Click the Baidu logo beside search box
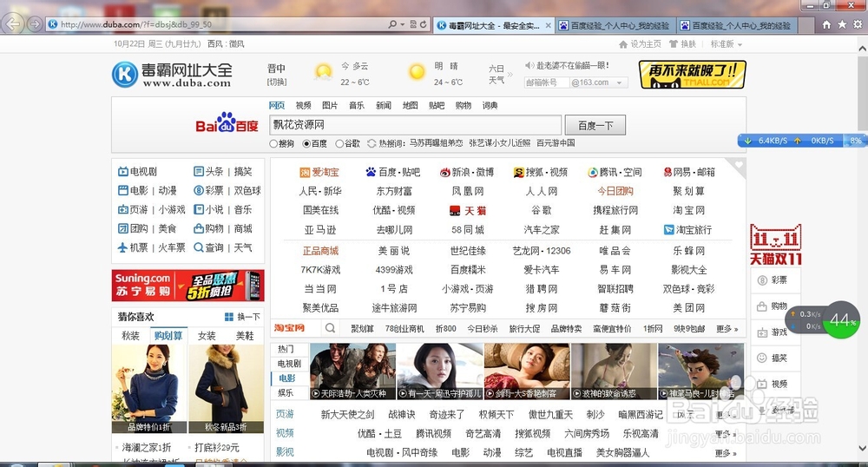This screenshot has width=868, height=467. 227,123
